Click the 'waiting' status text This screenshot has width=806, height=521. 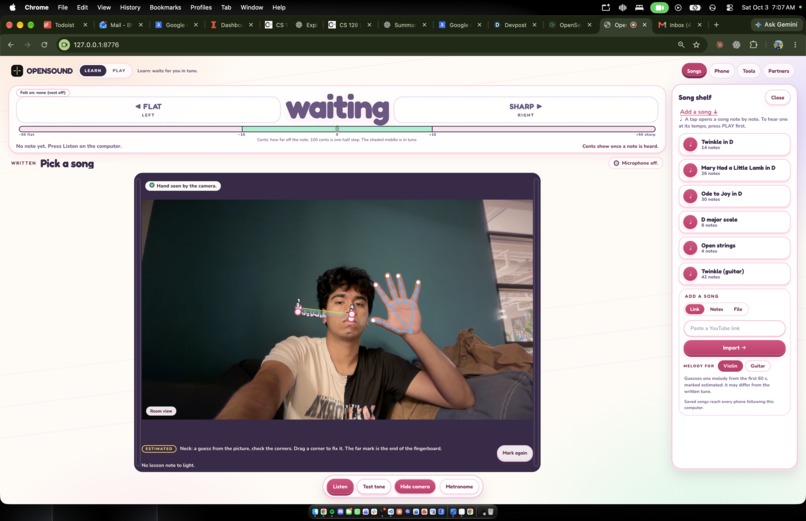[337, 108]
